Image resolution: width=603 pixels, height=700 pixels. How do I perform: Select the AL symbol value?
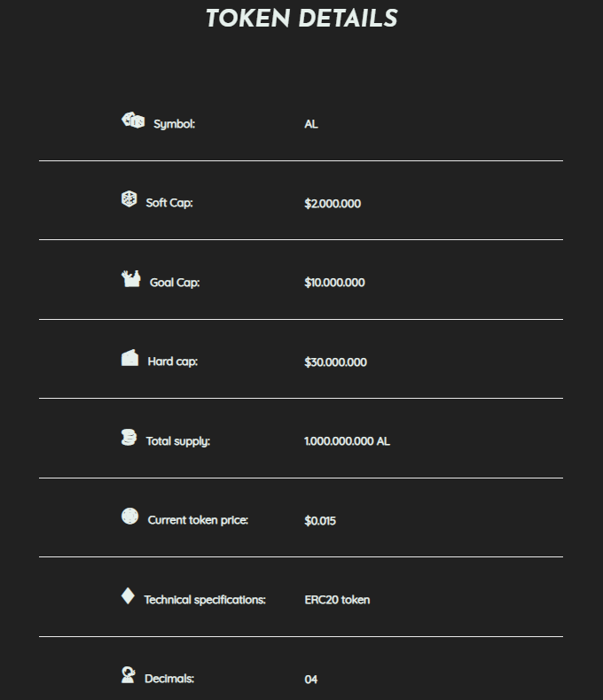[x=311, y=124]
